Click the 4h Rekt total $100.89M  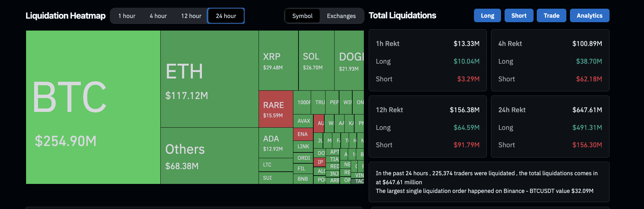[587, 44]
